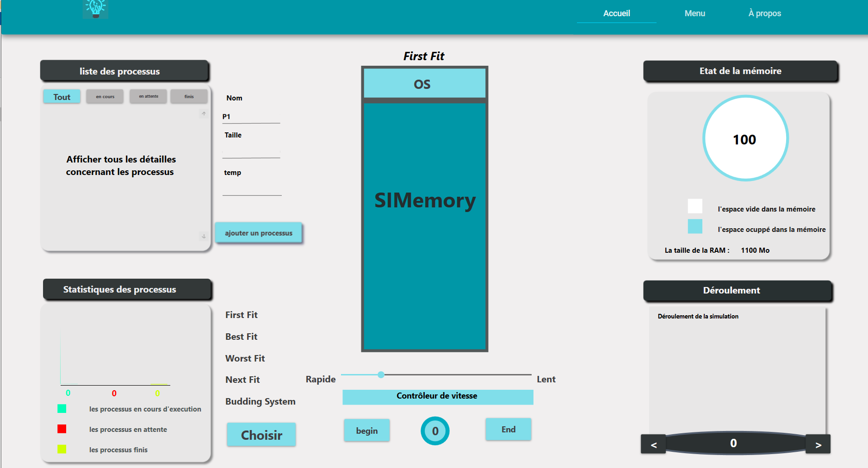Click the scroll-down arrow in the process list
Image resolution: width=868 pixels, height=468 pixels.
(204, 237)
